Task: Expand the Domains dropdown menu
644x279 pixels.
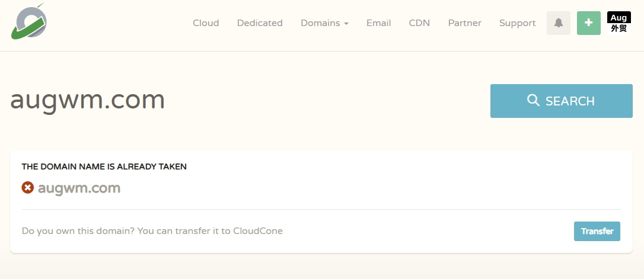Action: 320,23
